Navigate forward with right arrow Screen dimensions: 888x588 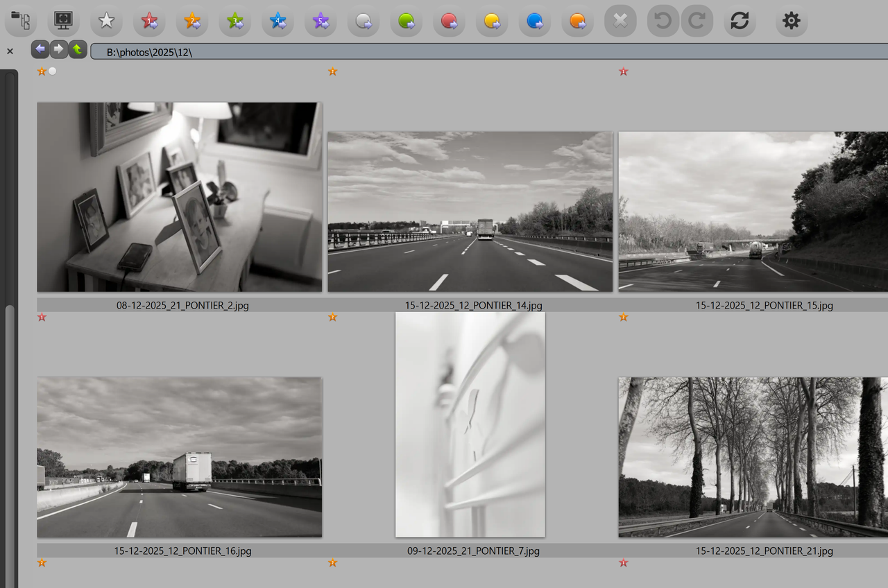click(59, 49)
